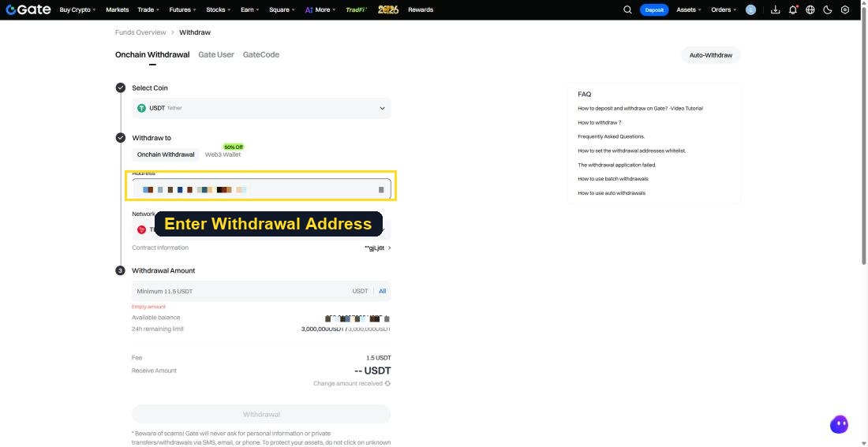Click the 1.5 USDT fee value
Screen dimensions: 868x447
tap(378, 358)
